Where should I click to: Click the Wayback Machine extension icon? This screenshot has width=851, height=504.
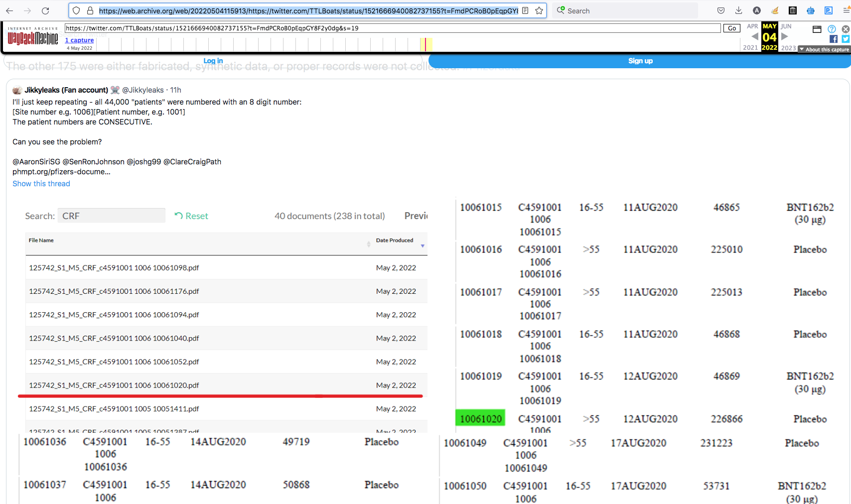click(793, 10)
